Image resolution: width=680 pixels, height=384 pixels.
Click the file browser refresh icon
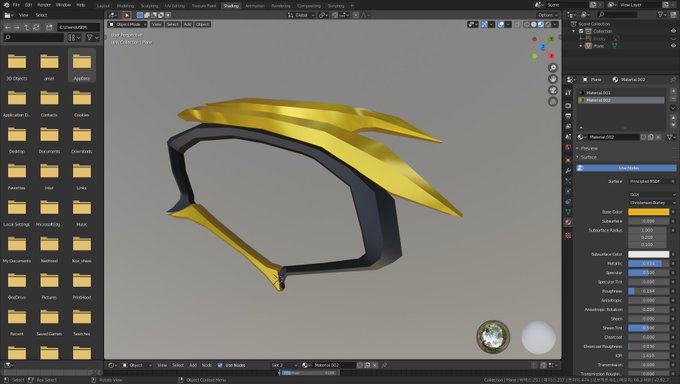coord(36,27)
